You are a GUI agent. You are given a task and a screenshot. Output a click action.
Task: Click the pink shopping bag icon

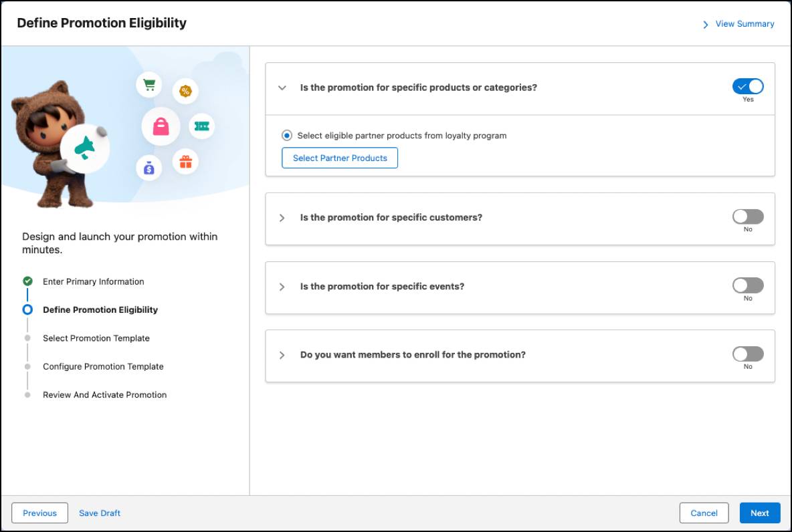(161, 126)
